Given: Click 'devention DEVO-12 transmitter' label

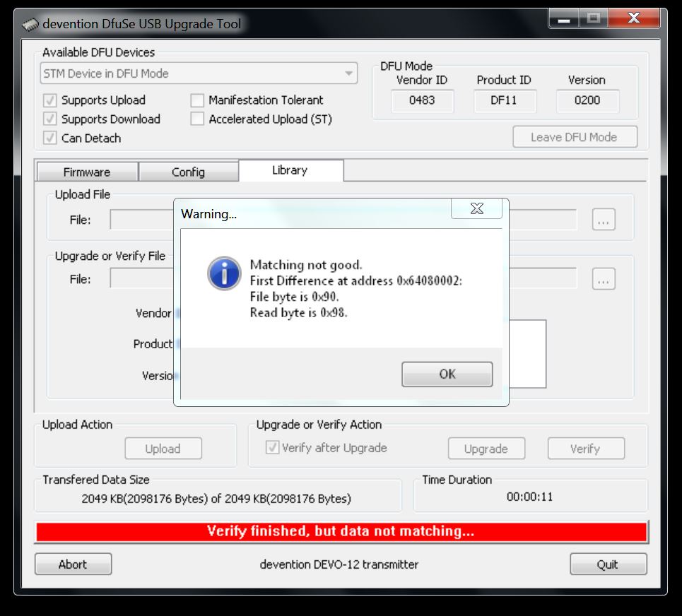Looking at the screenshot, I should tap(339, 564).
